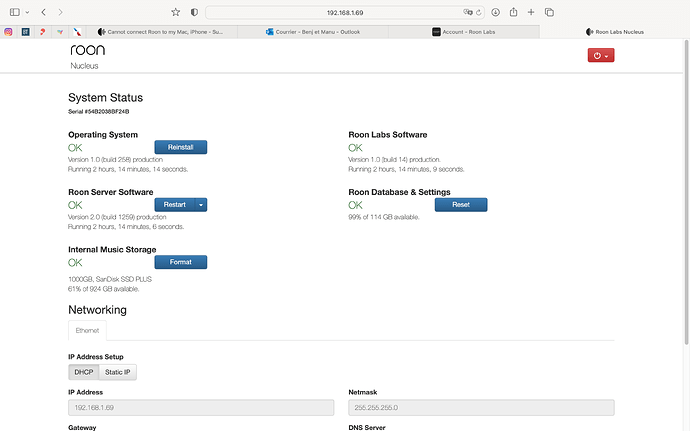Switch IP Address Setup to Static IP
The image size is (690, 431).
119,372
